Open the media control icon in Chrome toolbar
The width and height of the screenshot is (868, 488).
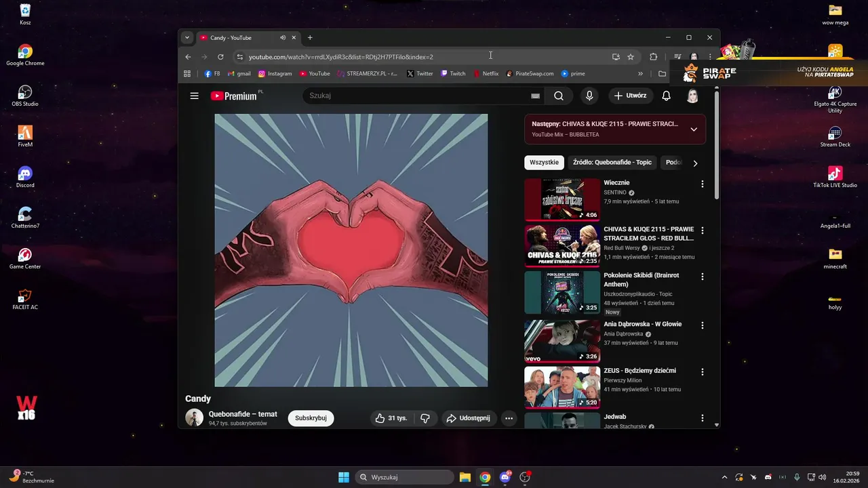677,57
